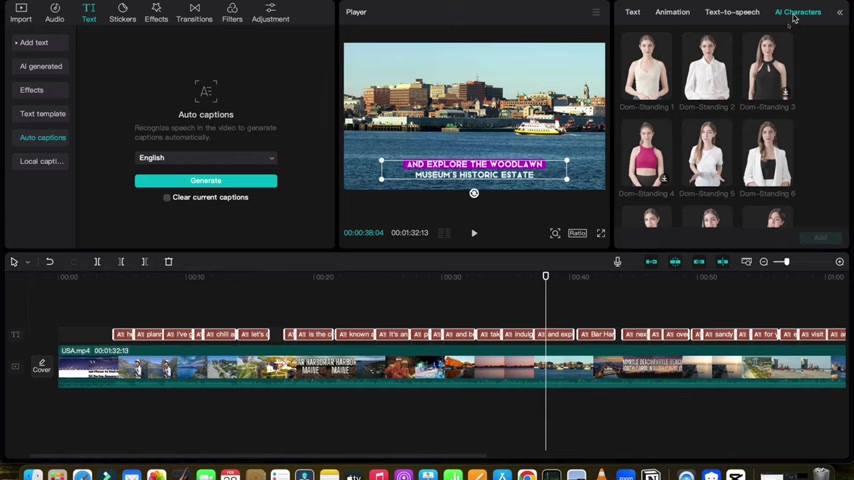
Task: Open the Stickers panel
Action: coord(122,12)
